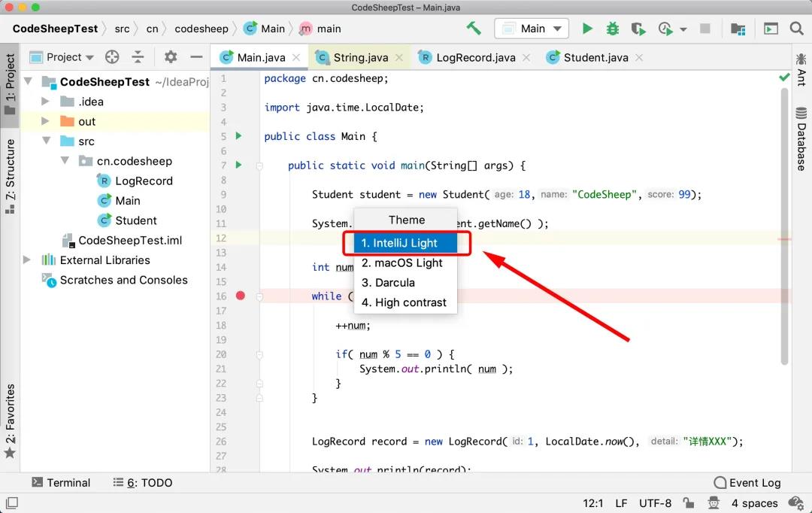Open Project Structure icon in toolbar
Screen dimensions: 812x513
point(738,29)
